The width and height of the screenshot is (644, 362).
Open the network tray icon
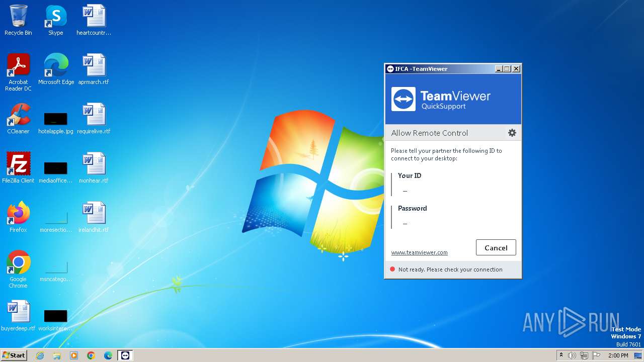coord(584,355)
